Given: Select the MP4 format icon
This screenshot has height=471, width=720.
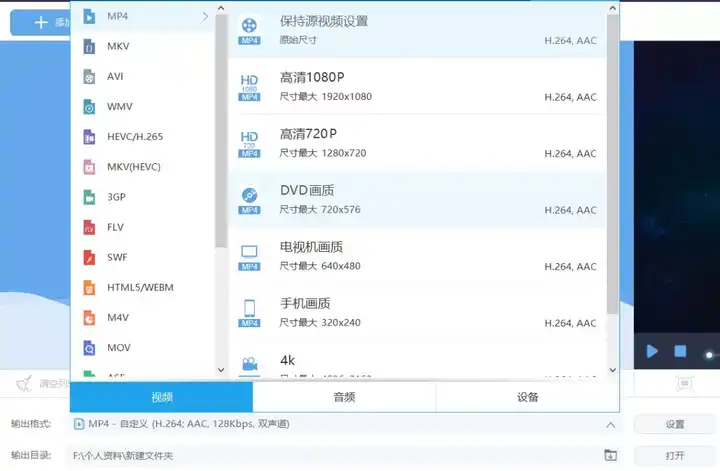Looking at the screenshot, I should point(89,17).
